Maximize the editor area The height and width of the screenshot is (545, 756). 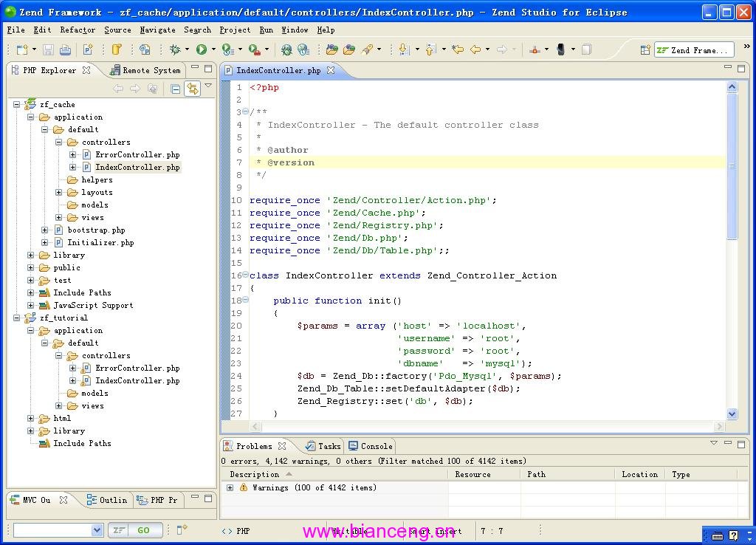[x=741, y=69]
